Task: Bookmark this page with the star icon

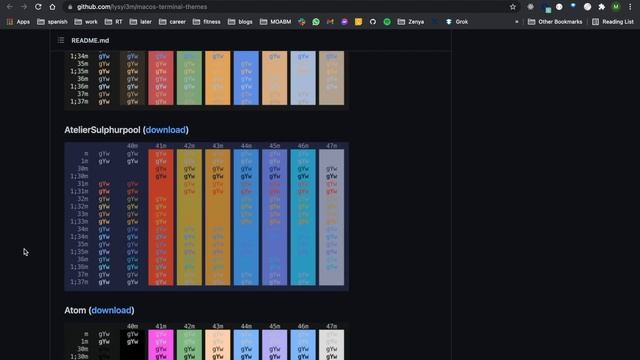Action: click(513, 7)
